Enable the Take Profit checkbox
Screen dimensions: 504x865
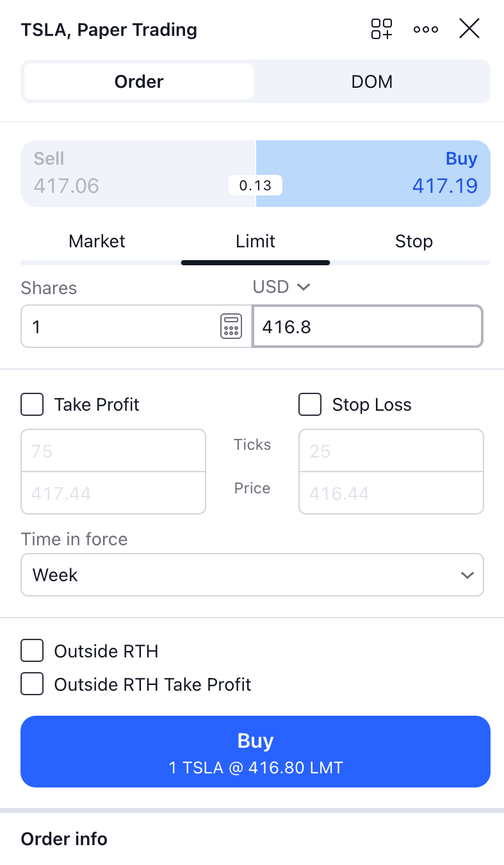tap(33, 405)
